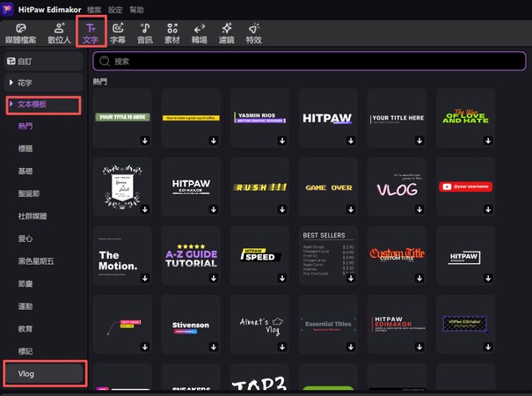Screen dimensions: 532x396
Task: Select the A-Z GUIDE TUTORIAL template thumbnail
Action: click(192, 256)
